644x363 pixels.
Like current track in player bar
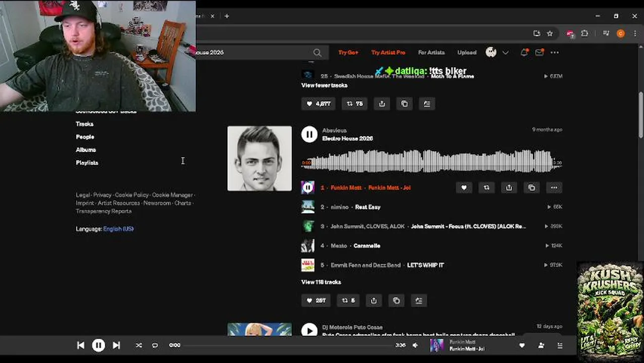pos(522,345)
